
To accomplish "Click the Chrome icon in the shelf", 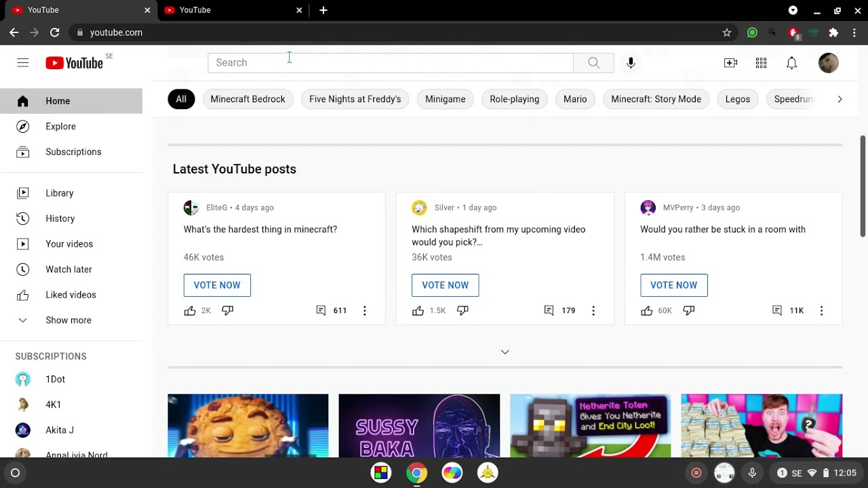I will click(416, 472).
